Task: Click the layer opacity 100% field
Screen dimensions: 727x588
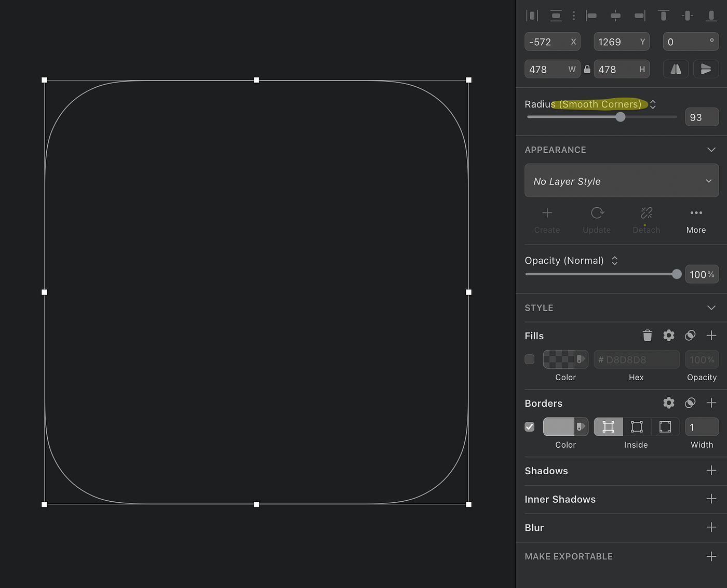Action: coord(702,274)
